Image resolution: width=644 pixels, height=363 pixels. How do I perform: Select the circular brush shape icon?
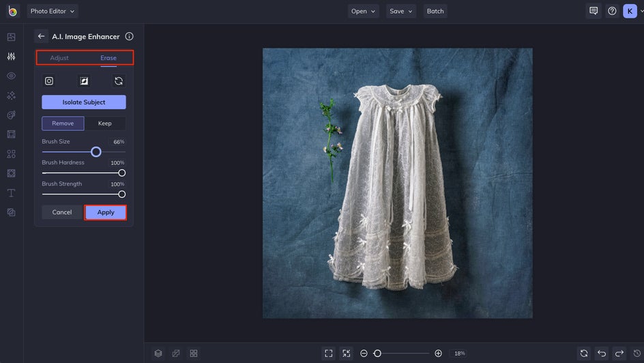(49, 81)
